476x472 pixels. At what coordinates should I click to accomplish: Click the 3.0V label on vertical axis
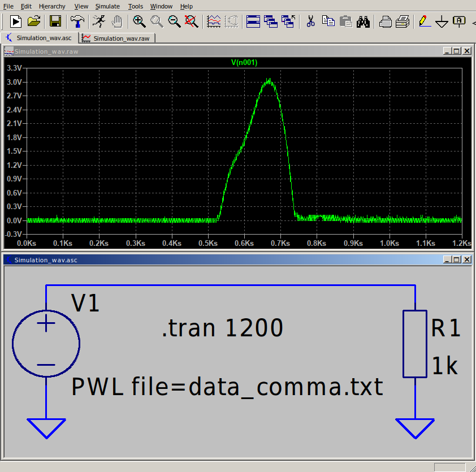14,82
